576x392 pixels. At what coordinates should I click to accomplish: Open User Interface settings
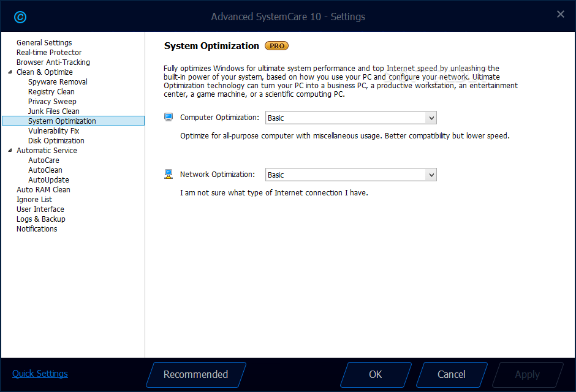point(40,209)
